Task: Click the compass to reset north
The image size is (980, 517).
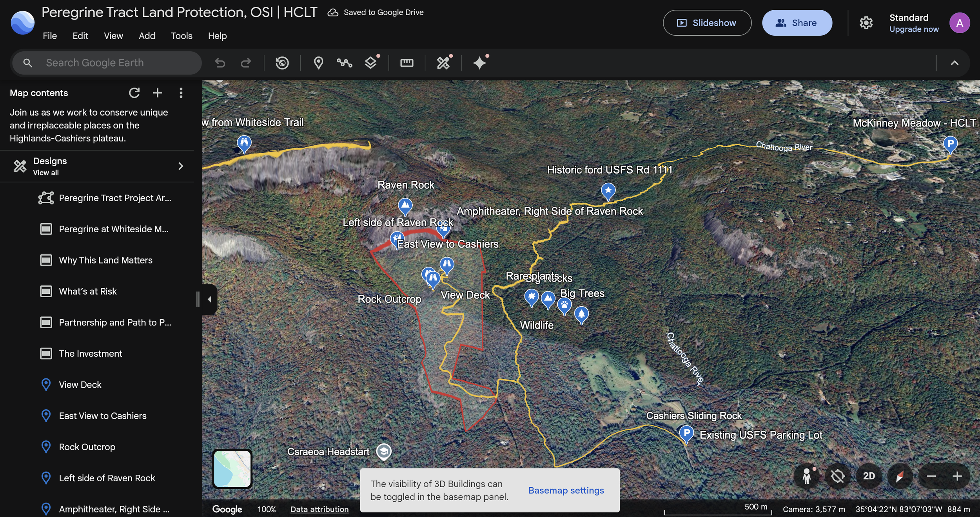Action: click(900, 476)
